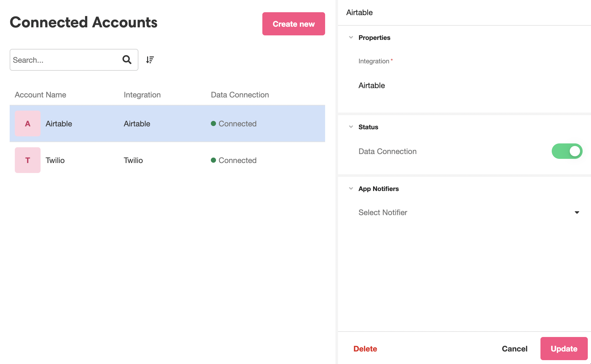Click the Airtable panel title
This screenshot has width=591, height=364.
pos(360,13)
